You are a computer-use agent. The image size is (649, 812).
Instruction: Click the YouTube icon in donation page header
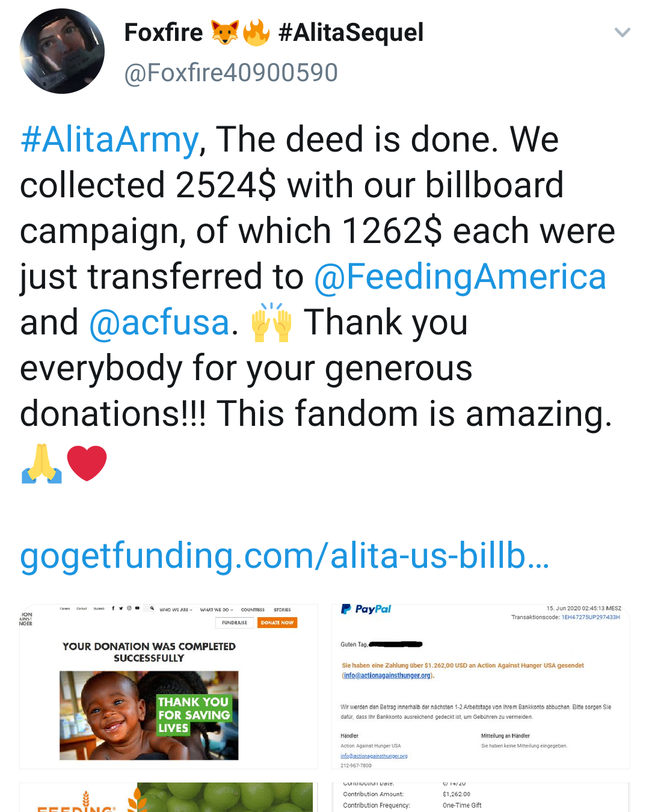[x=137, y=608]
